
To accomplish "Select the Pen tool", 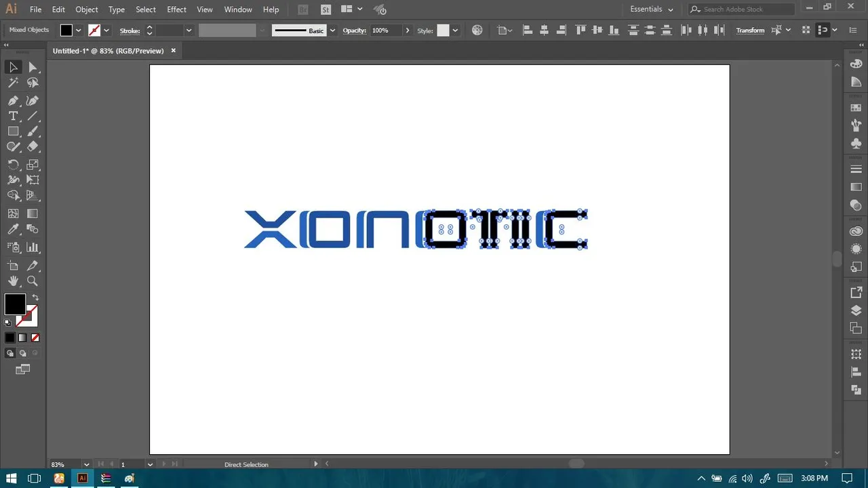I will pos(13,100).
